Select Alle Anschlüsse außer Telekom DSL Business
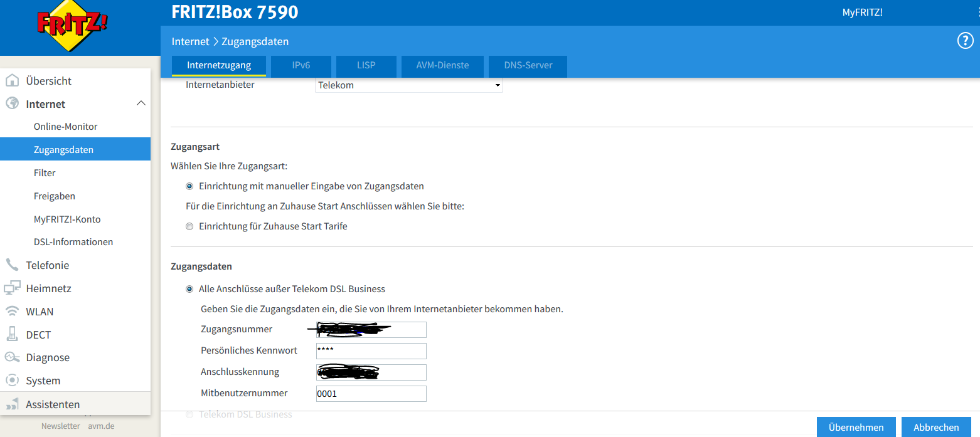The image size is (980, 437). pos(189,289)
